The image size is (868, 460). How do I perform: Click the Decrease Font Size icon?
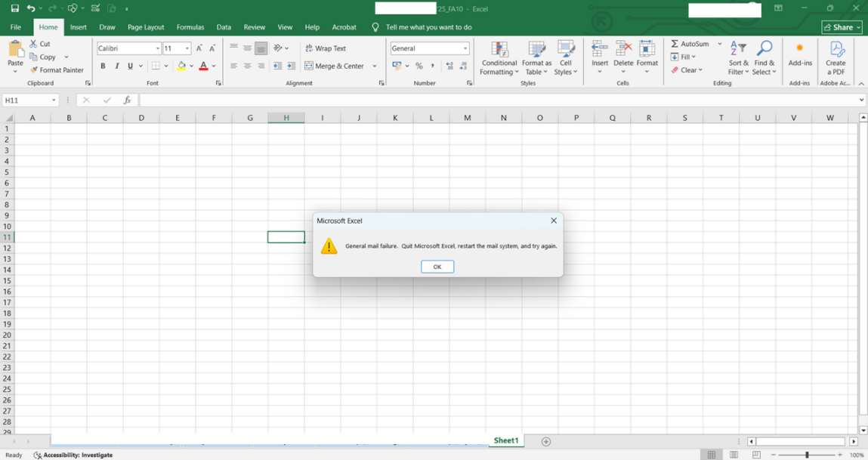212,48
